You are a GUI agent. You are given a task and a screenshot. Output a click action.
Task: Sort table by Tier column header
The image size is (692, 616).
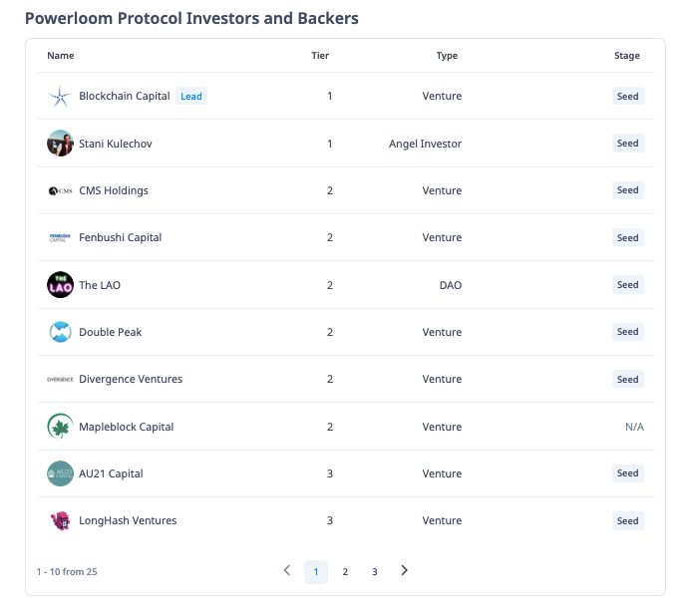[320, 56]
